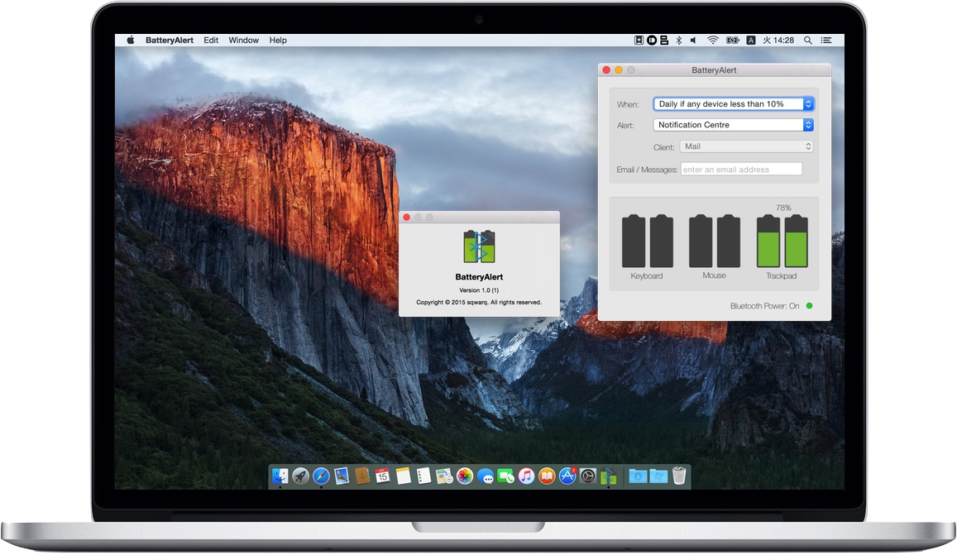This screenshot has width=957, height=560.
Task: Open the volume speaker menu bar icon
Action: tap(693, 41)
